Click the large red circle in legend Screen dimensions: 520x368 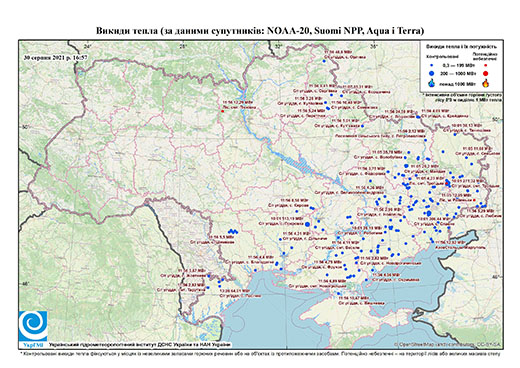[x=486, y=73]
